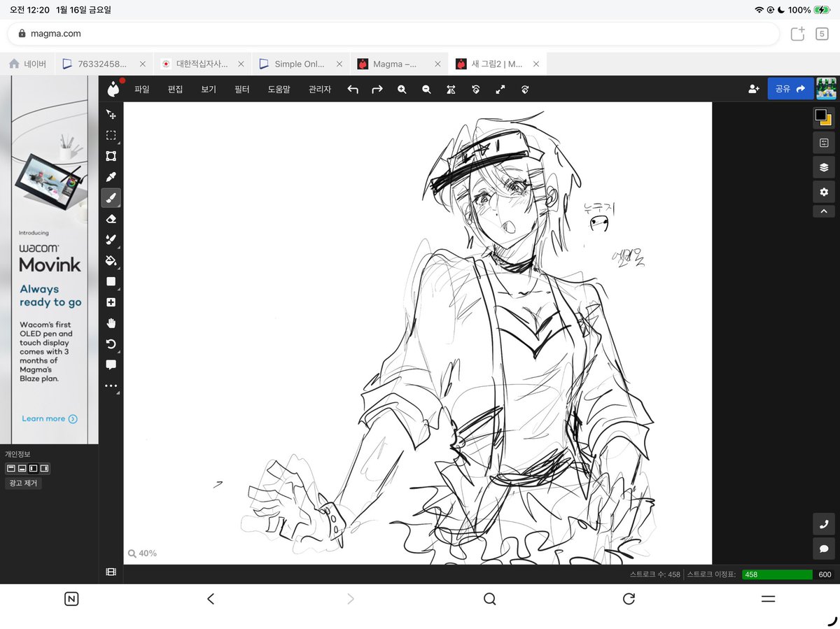Collapse the right panel with the chevron up
Viewport: 840px width, 629px height.
(823, 211)
